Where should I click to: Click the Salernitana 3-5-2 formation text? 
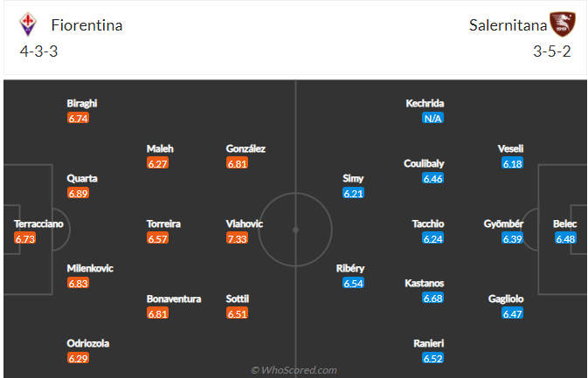[x=551, y=52]
